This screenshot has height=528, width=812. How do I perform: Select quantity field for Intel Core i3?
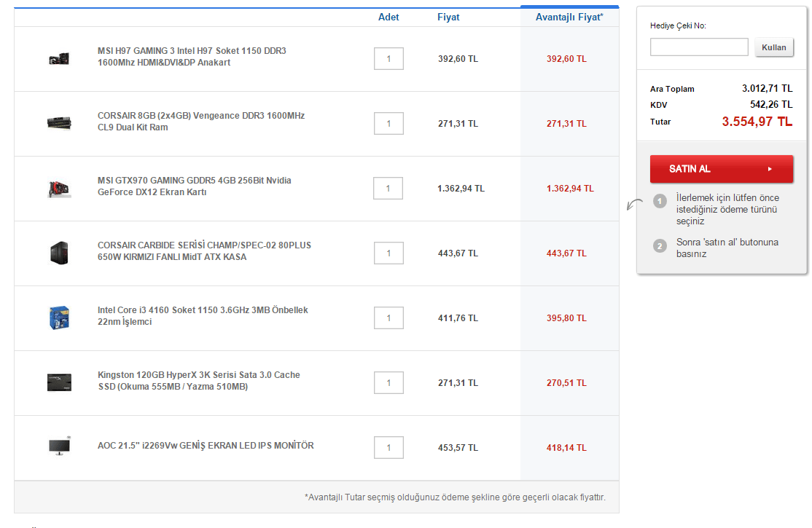pyautogui.click(x=389, y=318)
